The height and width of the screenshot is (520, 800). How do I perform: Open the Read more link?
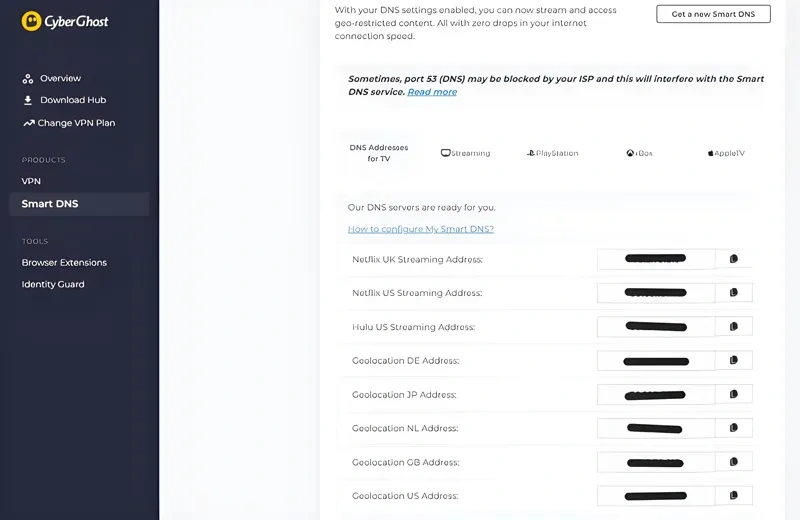[x=432, y=92]
